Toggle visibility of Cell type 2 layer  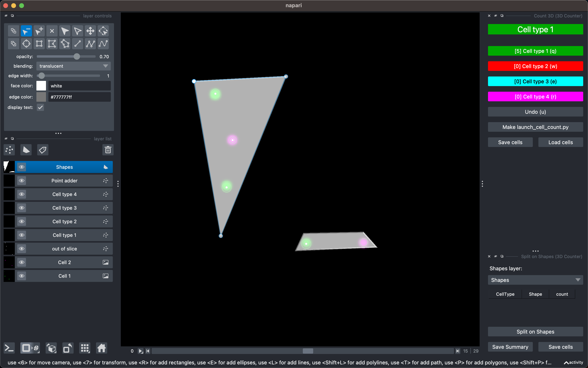21,221
